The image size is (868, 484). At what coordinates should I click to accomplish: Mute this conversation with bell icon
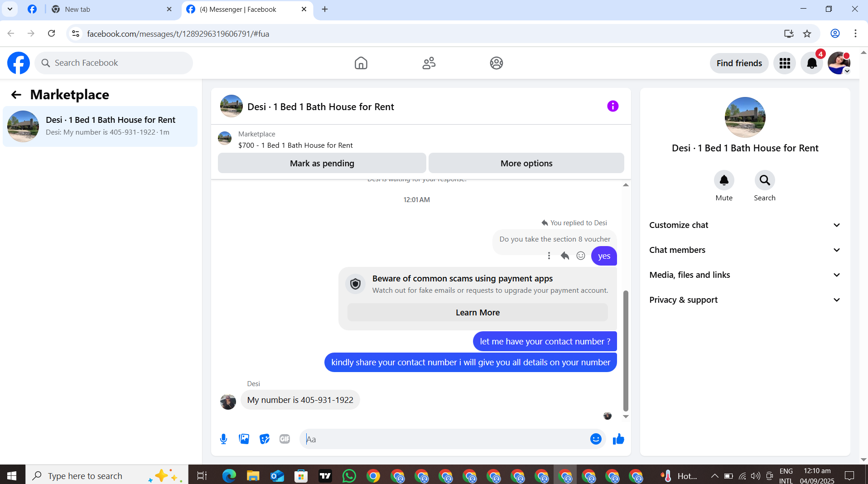point(724,180)
